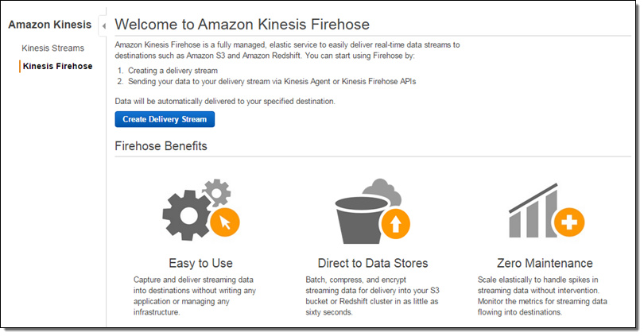Click the rising bar chart icon

click(530, 208)
